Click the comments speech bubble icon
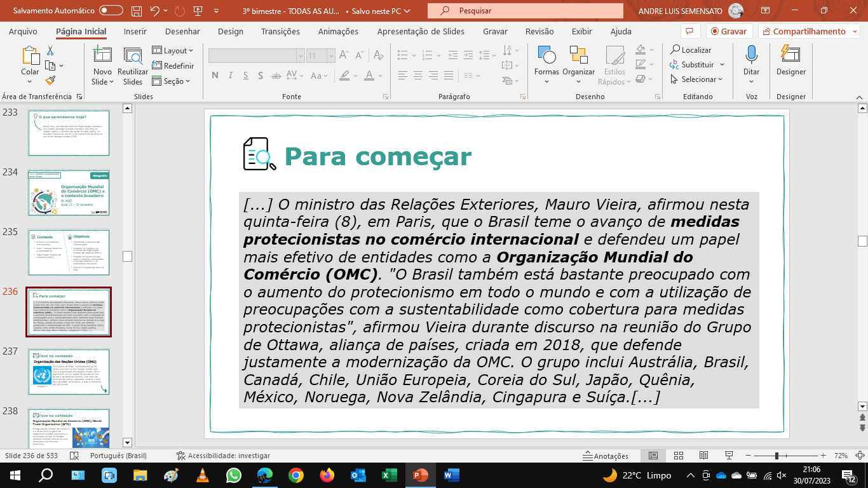868x488 pixels. [x=689, y=31]
